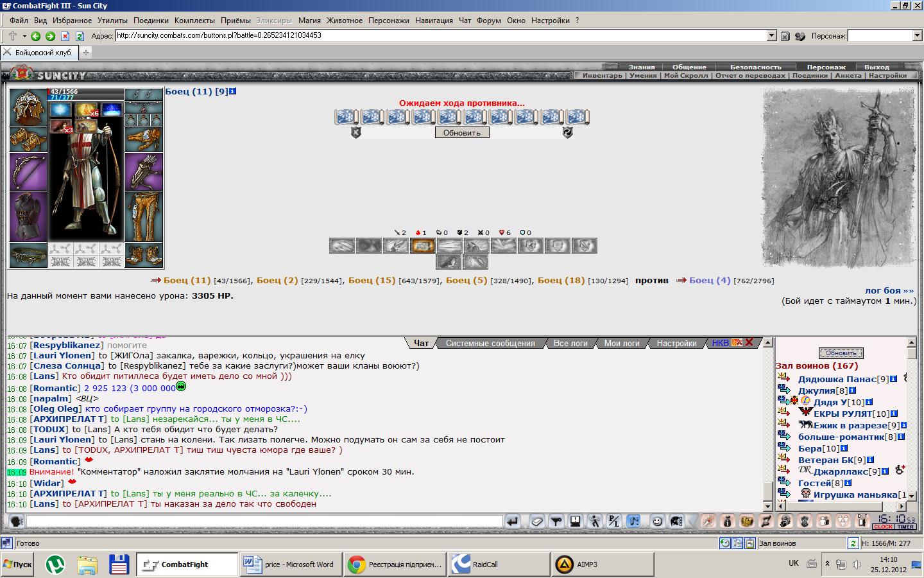Image resolution: width=924 pixels, height=578 pixels.
Task: Toggle CLOCK mode under game clock
Action: (x=883, y=527)
